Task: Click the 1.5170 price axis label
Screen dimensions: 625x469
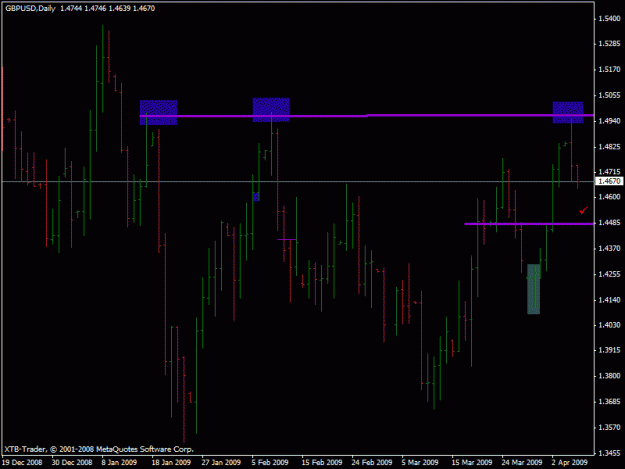Action: 609,69
